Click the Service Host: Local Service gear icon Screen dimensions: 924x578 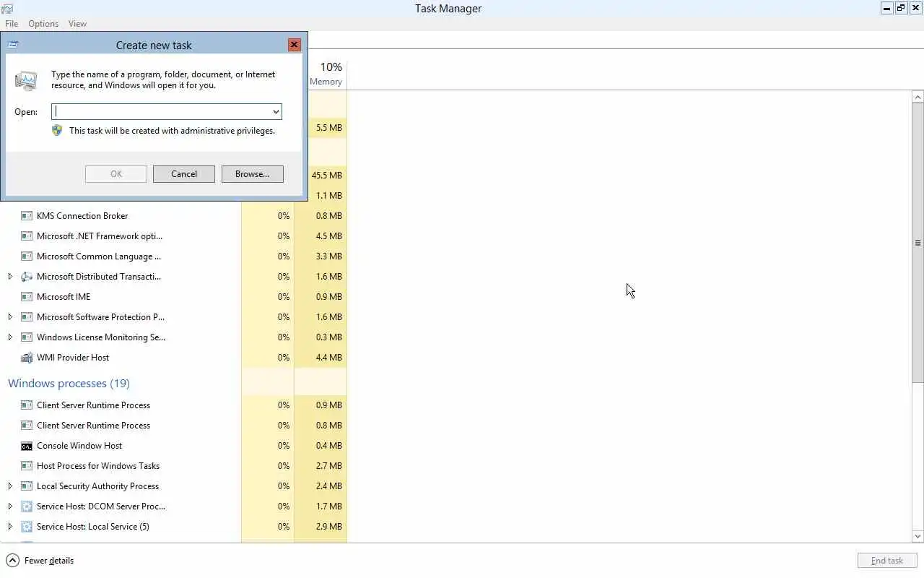27,527
